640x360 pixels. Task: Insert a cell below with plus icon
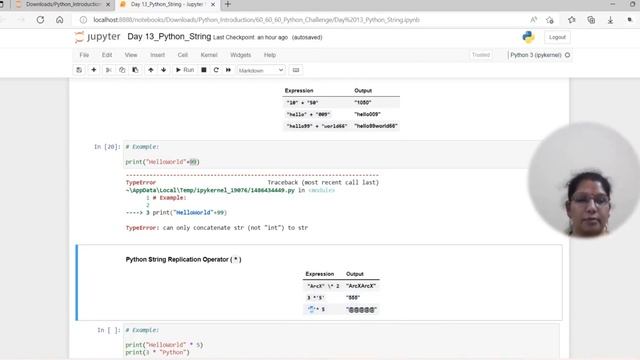point(93,70)
